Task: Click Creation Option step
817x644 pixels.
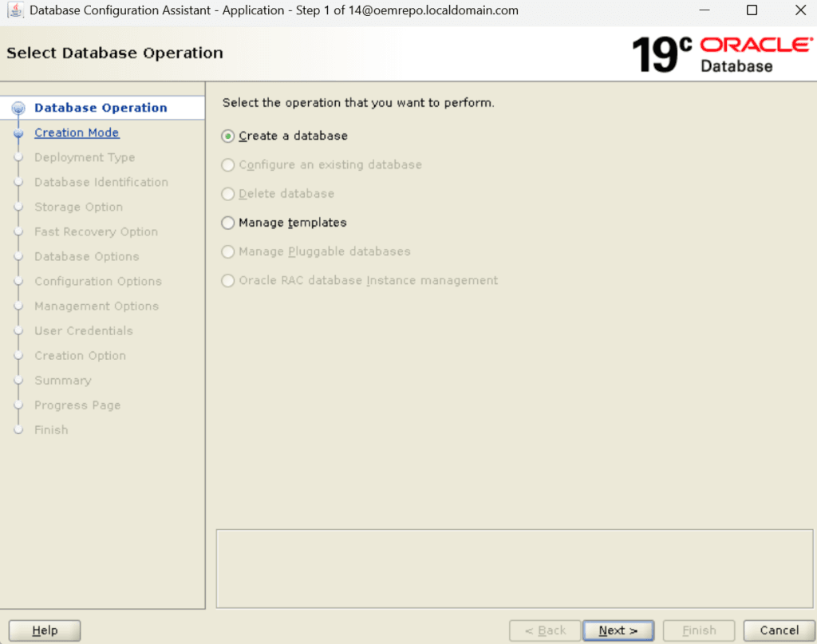Action: pos(81,356)
